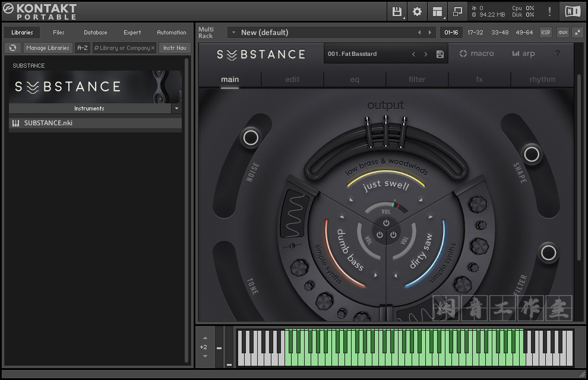
Task: Click the Manage Libraries button
Action: point(48,47)
